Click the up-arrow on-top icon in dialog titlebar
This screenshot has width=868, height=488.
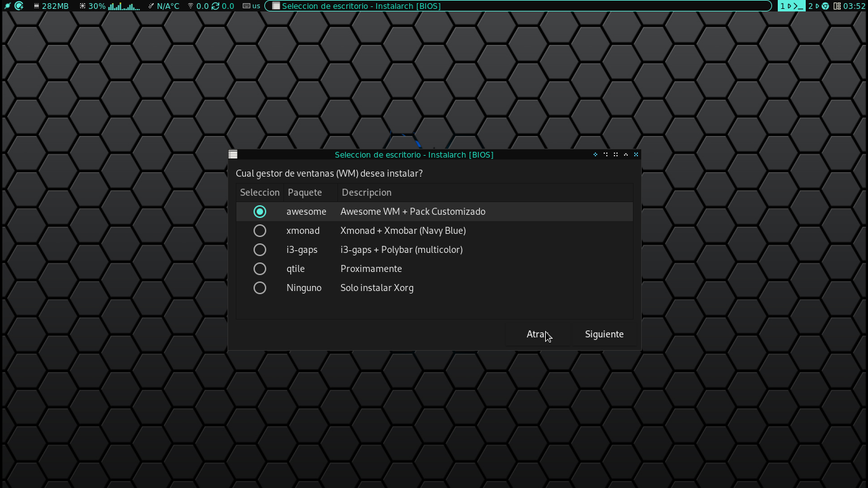(x=626, y=154)
